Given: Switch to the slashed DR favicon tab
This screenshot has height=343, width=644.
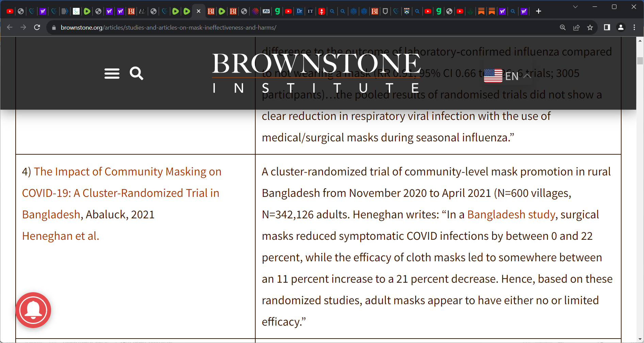Looking at the screenshot, I should [x=142, y=11].
